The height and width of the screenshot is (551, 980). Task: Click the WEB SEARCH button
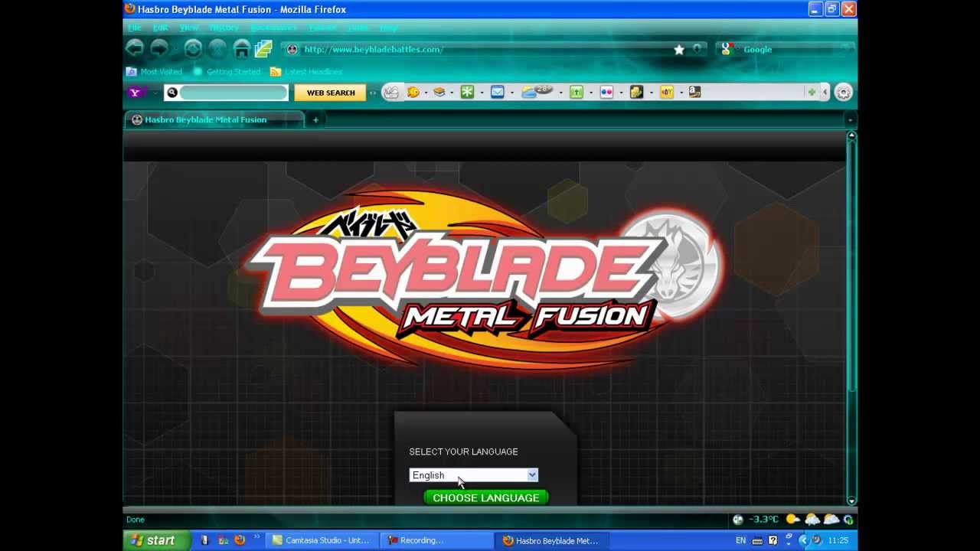331,93
